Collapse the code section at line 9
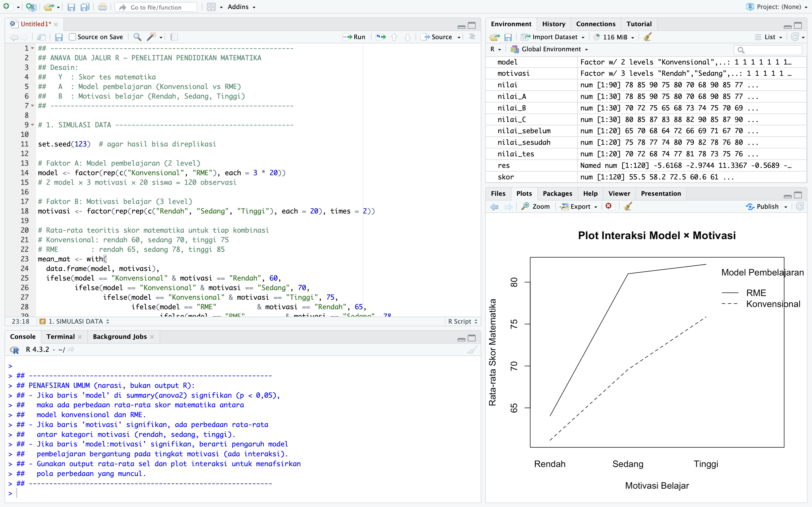Image resolution: width=812 pixels, height=507 pixels. pos(32,125)
